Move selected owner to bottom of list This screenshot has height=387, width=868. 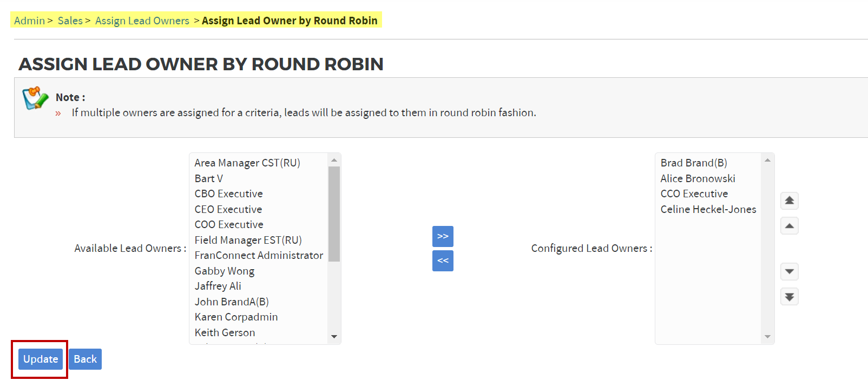pos(790,297)
